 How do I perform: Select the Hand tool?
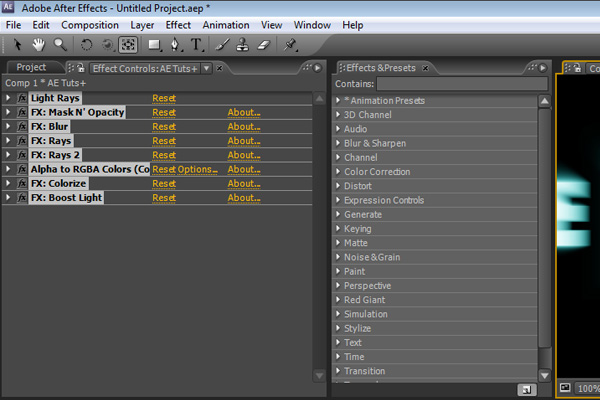[38, 45]
